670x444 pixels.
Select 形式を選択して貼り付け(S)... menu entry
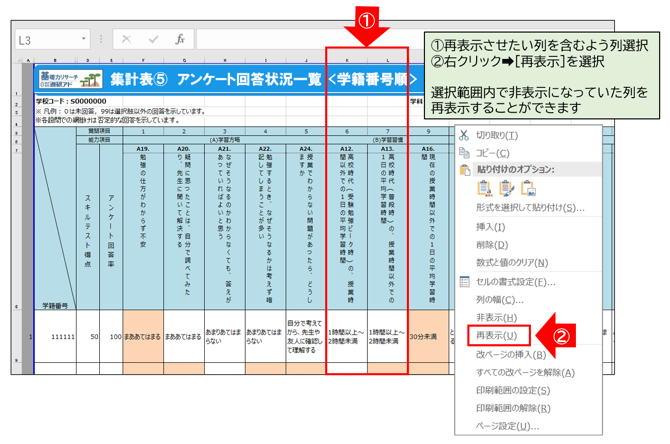530,208
